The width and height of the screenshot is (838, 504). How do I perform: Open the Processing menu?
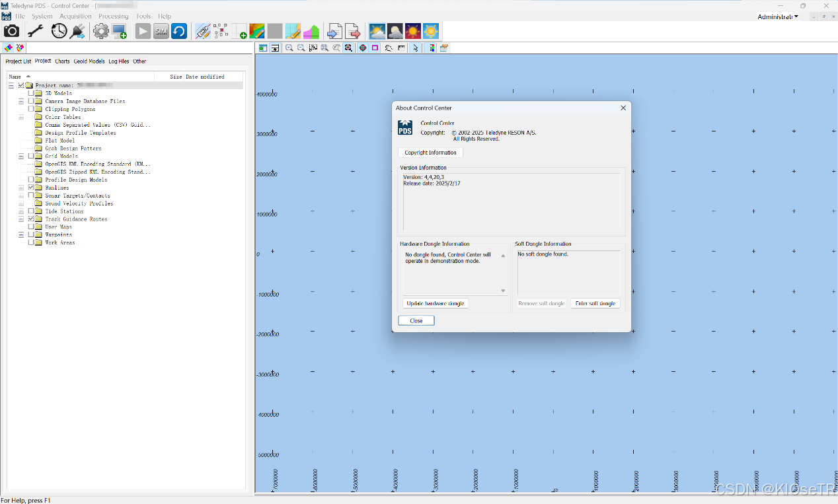[x=113, y=16]
